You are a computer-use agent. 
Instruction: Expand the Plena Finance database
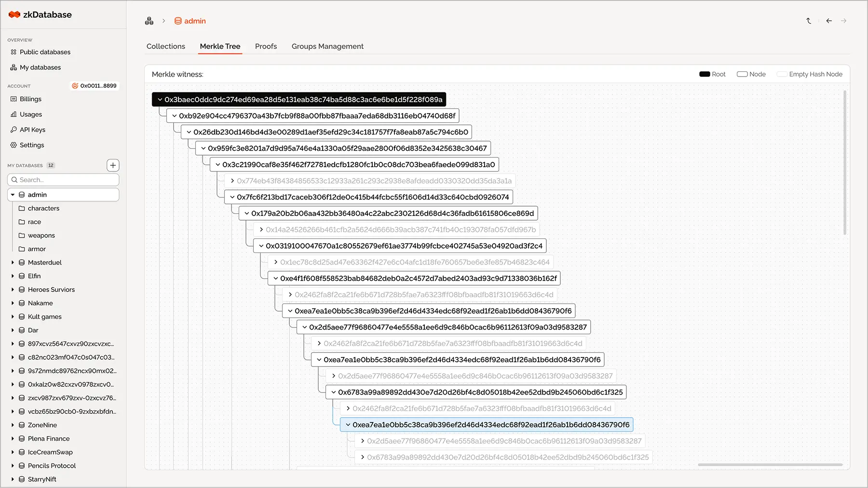click(13, 438)
